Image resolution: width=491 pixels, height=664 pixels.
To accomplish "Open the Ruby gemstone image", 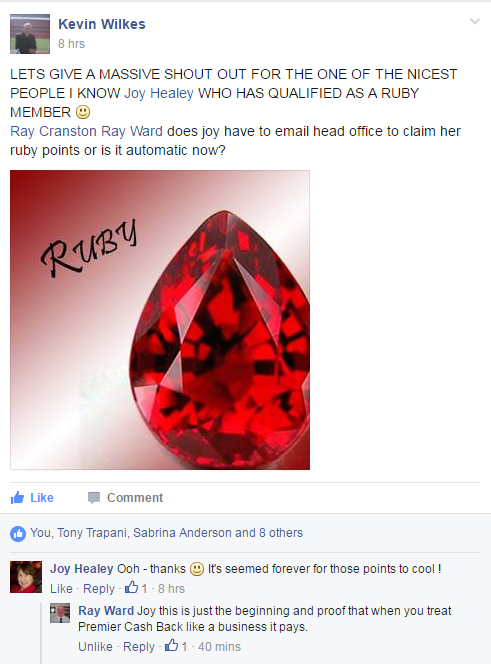I will pyautogui.click(x=160, y=320).
